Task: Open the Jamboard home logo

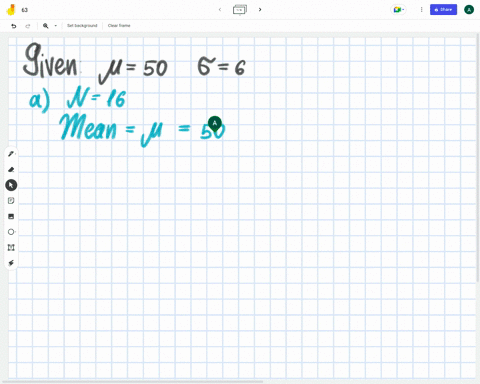Action: (11, 10)
